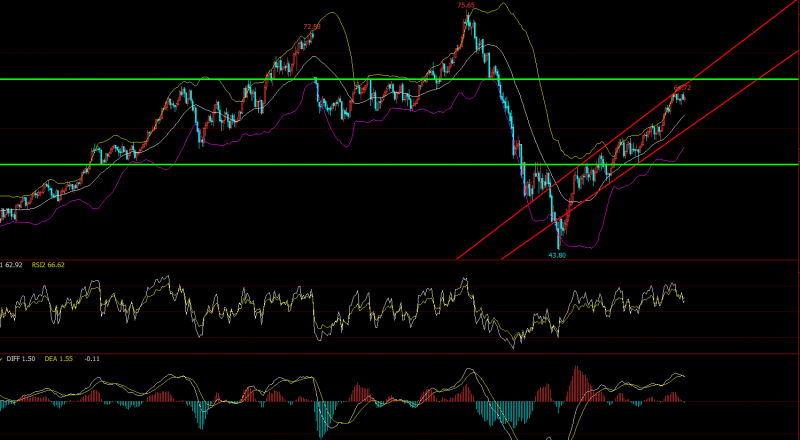
Task: Click the DEA 1.55 MACD label
Action: (60, 358)
